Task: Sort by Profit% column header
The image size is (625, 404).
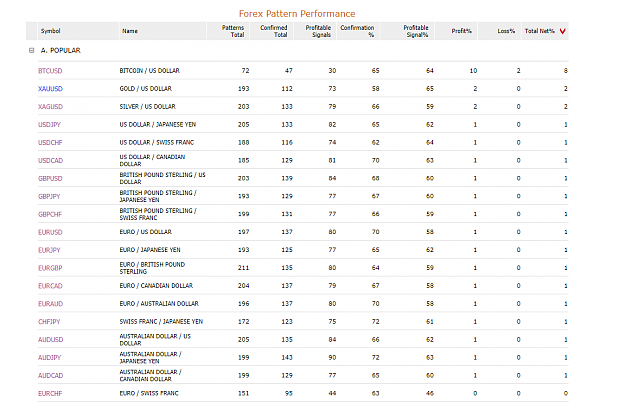Action: click(462, 31)
